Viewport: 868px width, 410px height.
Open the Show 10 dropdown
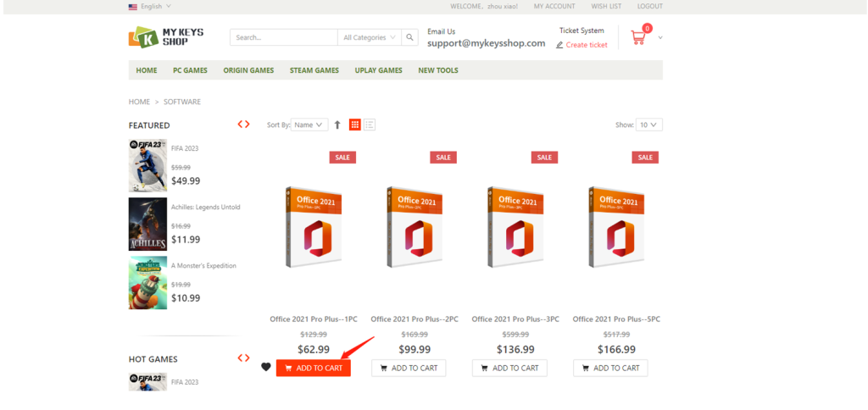point(648,125)
